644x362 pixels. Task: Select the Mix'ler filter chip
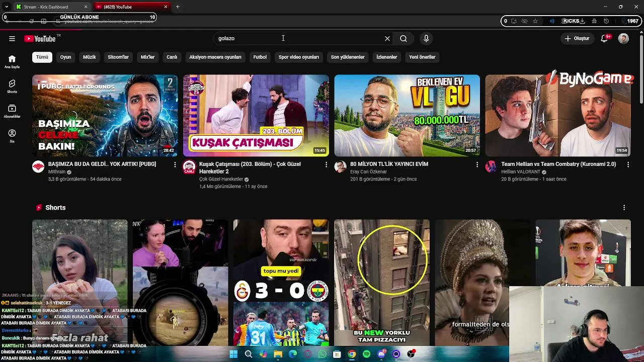click(x=147, y=57)
